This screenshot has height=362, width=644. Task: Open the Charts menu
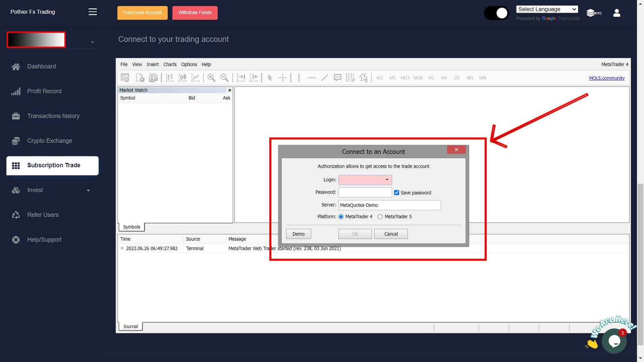(x=170, y=64)
